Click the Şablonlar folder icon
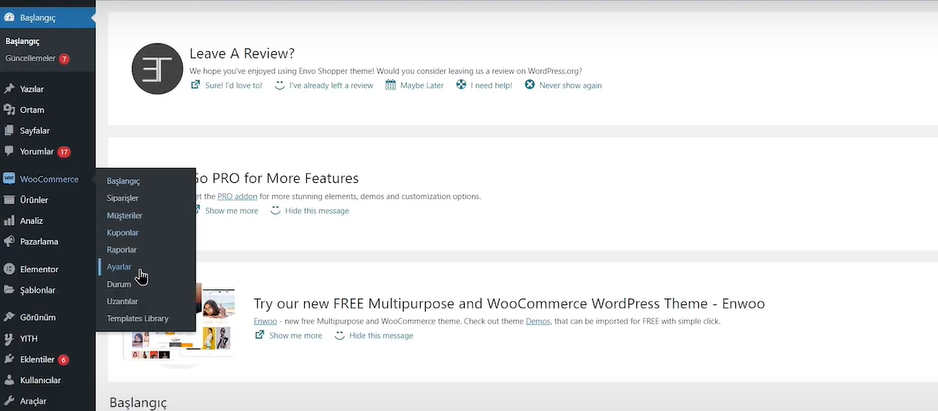Image resolution: width=938 pixels, height=411 pixels. click(x=9, y=290)
